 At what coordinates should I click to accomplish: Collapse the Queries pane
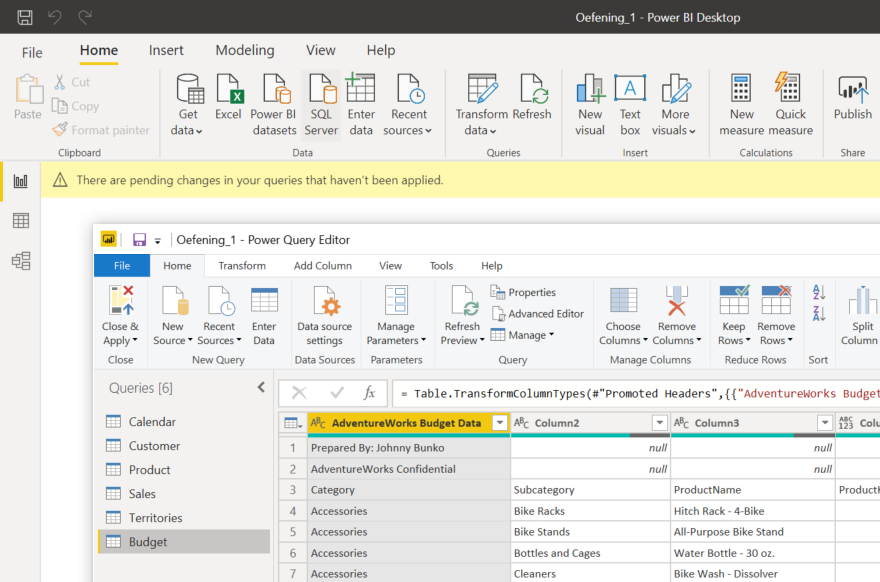261,387
